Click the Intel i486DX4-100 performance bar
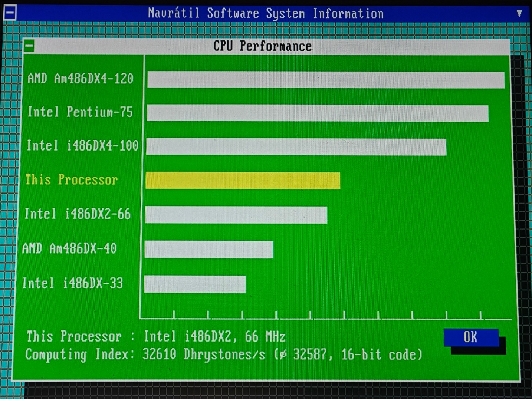The width and height of the screenshot is (532, 399). 296,147
